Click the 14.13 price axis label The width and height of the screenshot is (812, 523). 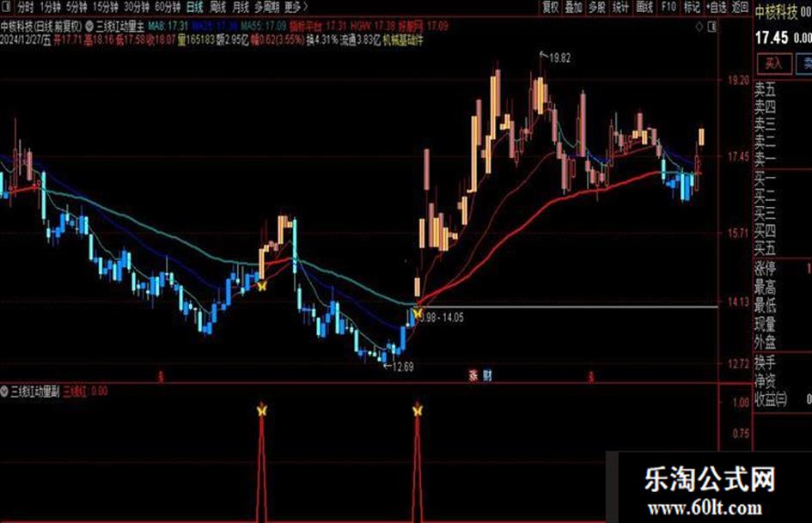738,301
